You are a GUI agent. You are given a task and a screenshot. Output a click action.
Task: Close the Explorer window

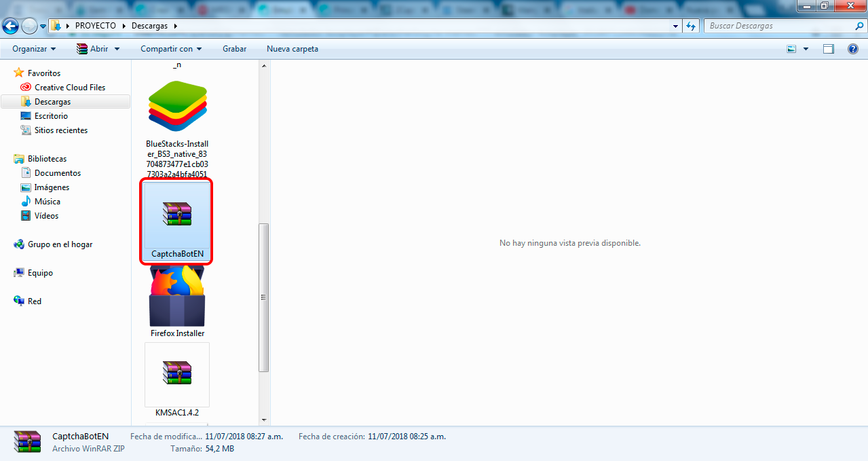point(850,5)
